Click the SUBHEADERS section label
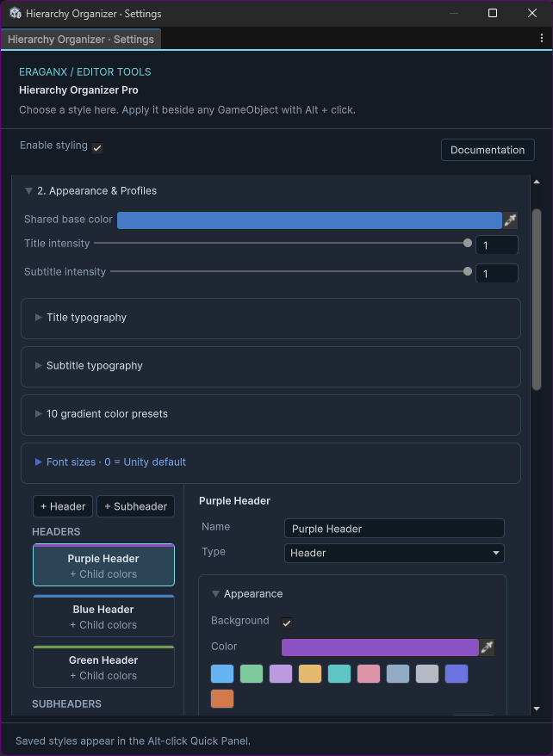This screenshot has height=756, width=553. coord(66,704)
